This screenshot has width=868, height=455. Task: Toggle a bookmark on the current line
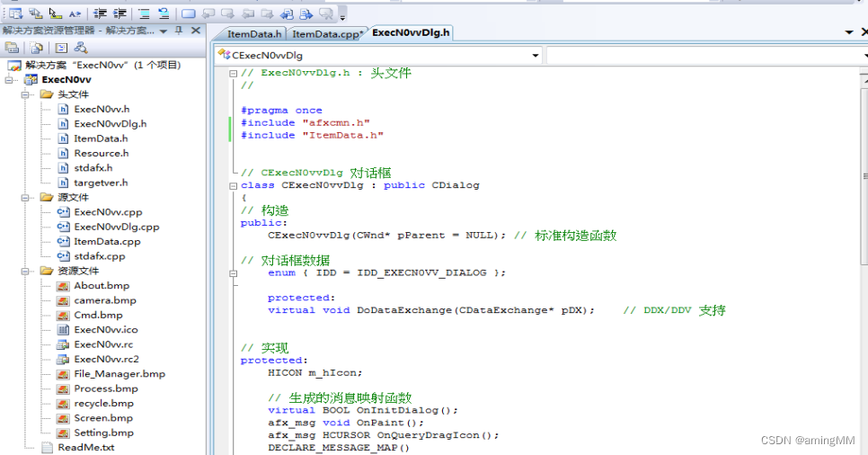(x=188, y=13)
